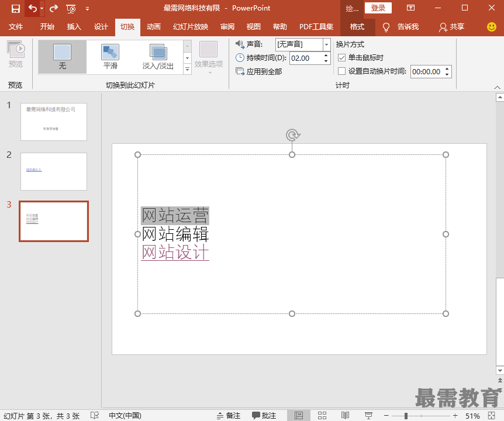The image size is (504, 421).
Task: Click the scroll down arrow of the slide scrollbar
Action: [x=500, y=371]
